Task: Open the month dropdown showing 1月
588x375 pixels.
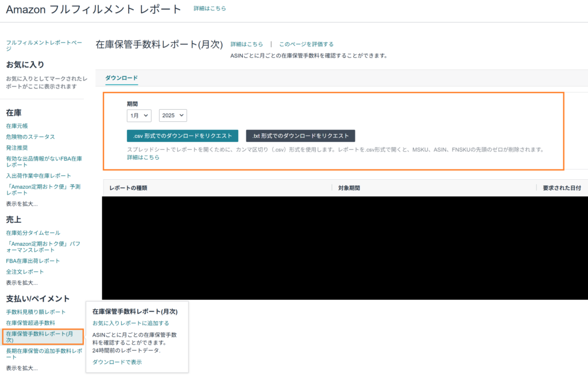Action: point(139,115)
